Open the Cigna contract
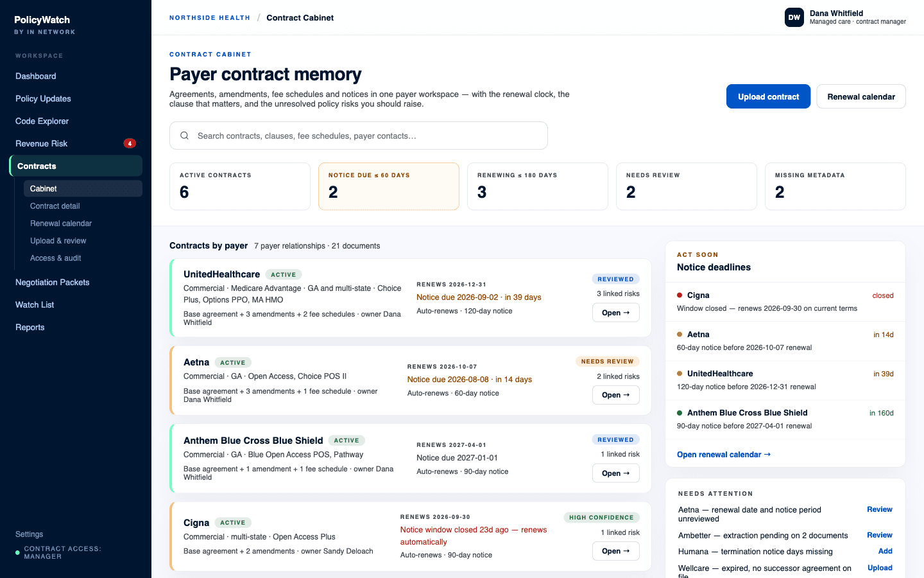 tap(616, 551)
